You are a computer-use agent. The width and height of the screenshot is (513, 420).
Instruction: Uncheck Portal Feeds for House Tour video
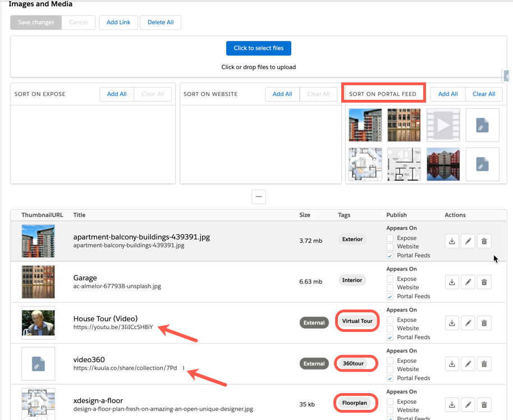pyautogui.click(x=390, y=337)
